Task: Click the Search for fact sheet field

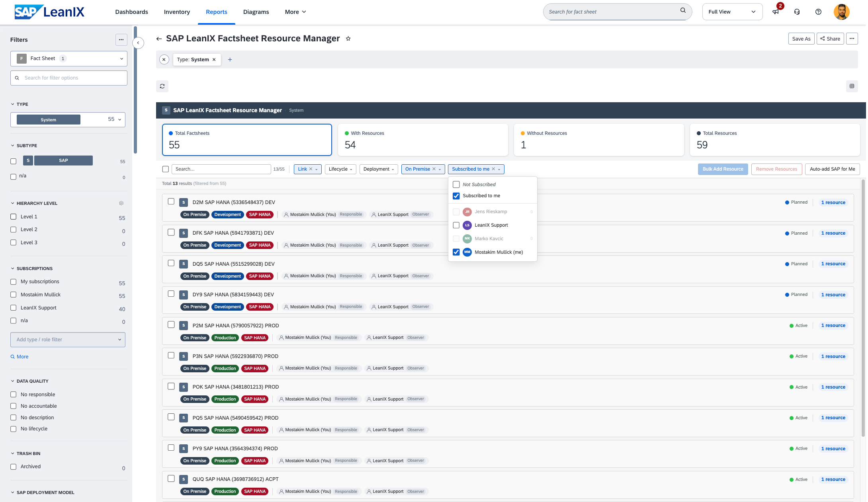Action: [x=617, y=12]
